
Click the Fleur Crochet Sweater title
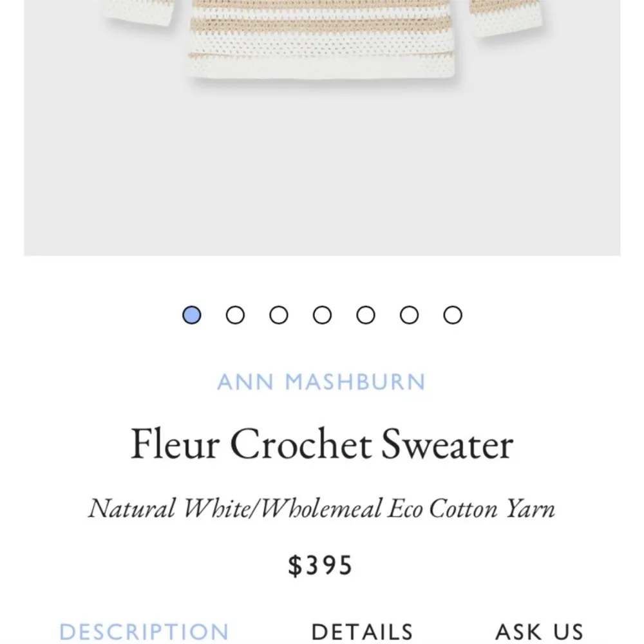point(321,443)
